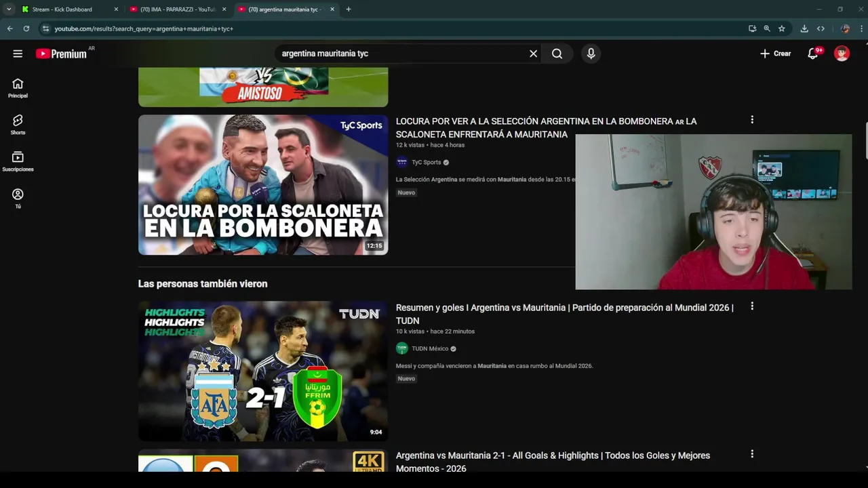Screen dimensions: 868x488
Task: Open Argentina vs Mauritania 2-1 All Goals title
Action: [553, 462]
